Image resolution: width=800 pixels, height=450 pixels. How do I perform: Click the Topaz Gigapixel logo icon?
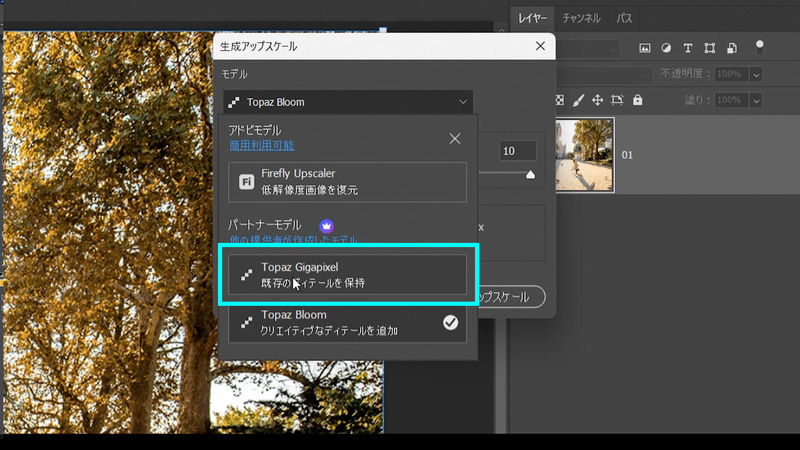[246, 274]
